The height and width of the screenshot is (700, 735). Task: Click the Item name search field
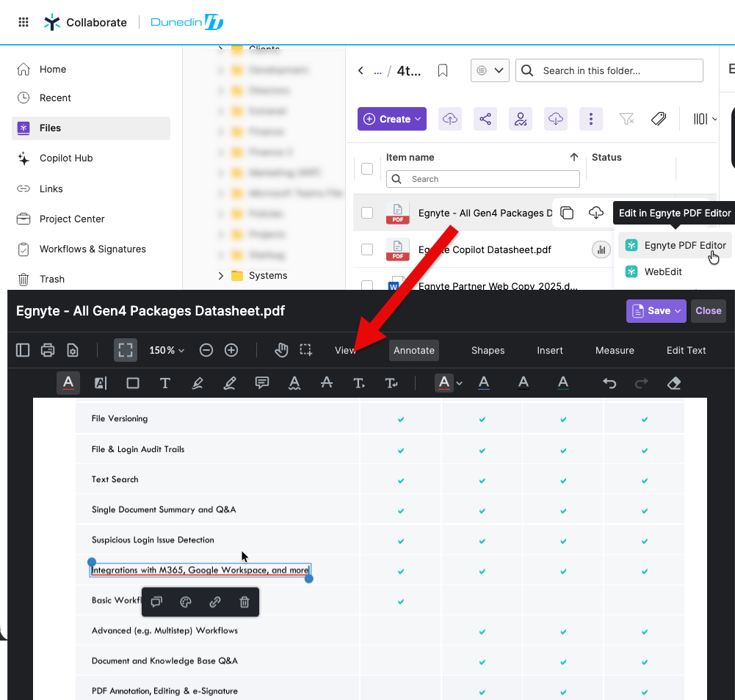(x=483, y=179)
